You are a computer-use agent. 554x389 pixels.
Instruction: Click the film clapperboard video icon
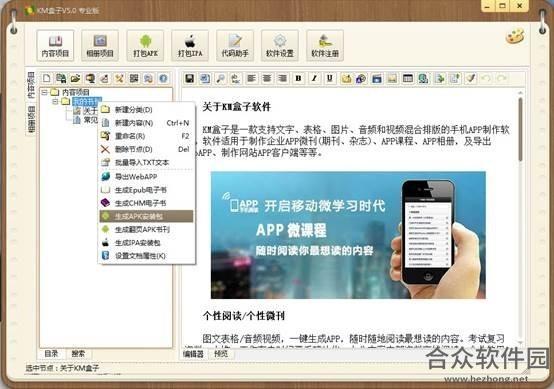(377, 78)
